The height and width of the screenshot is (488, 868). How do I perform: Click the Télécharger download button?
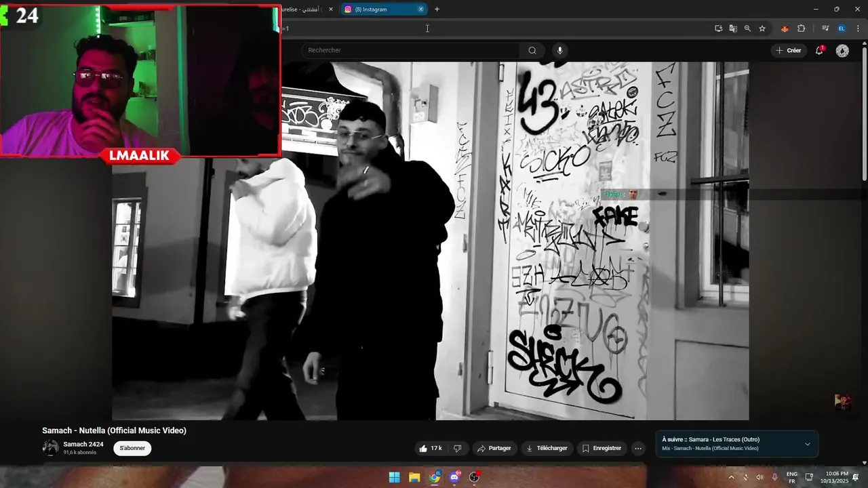[547, 448]
